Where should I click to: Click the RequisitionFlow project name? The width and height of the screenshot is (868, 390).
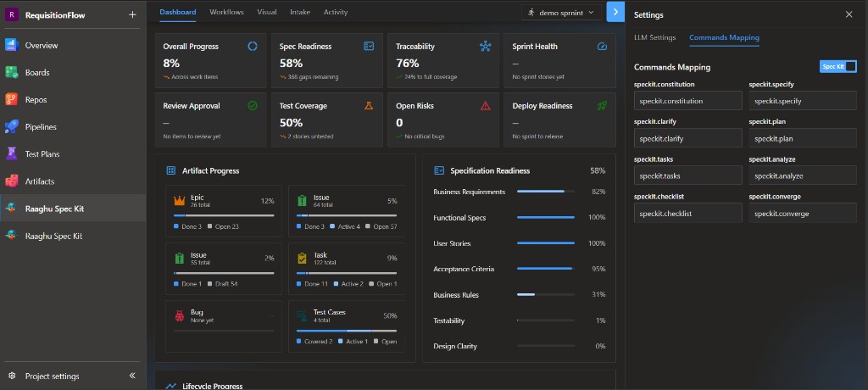[55, 15]
